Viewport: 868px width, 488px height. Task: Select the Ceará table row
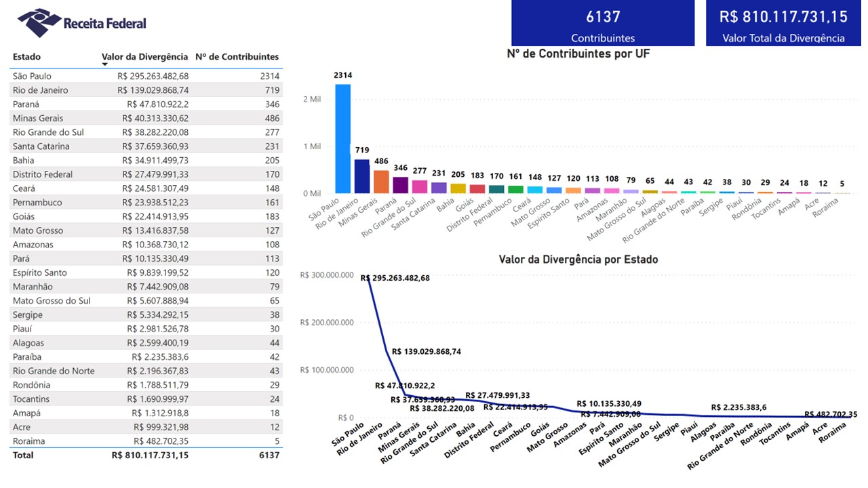tap(146, 188)
